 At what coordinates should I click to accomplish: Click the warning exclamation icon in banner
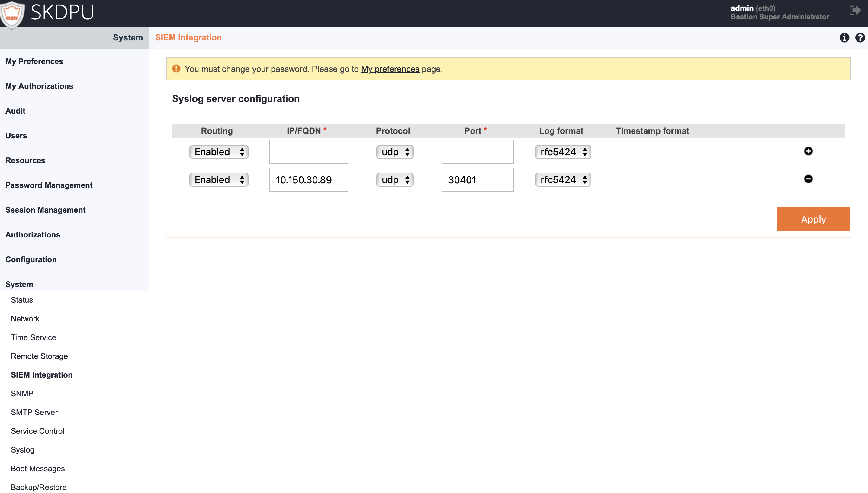click(x=176, y=69)
